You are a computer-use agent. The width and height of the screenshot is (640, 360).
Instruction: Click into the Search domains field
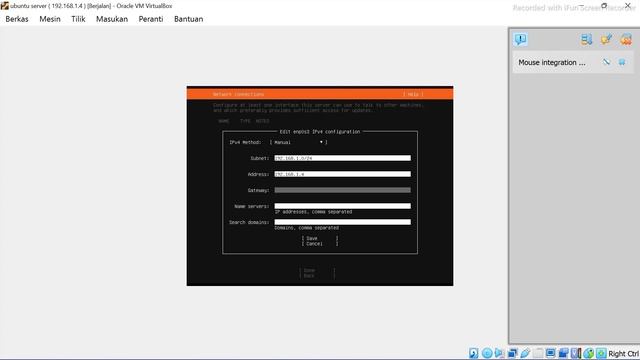click(x=342, y=222)
